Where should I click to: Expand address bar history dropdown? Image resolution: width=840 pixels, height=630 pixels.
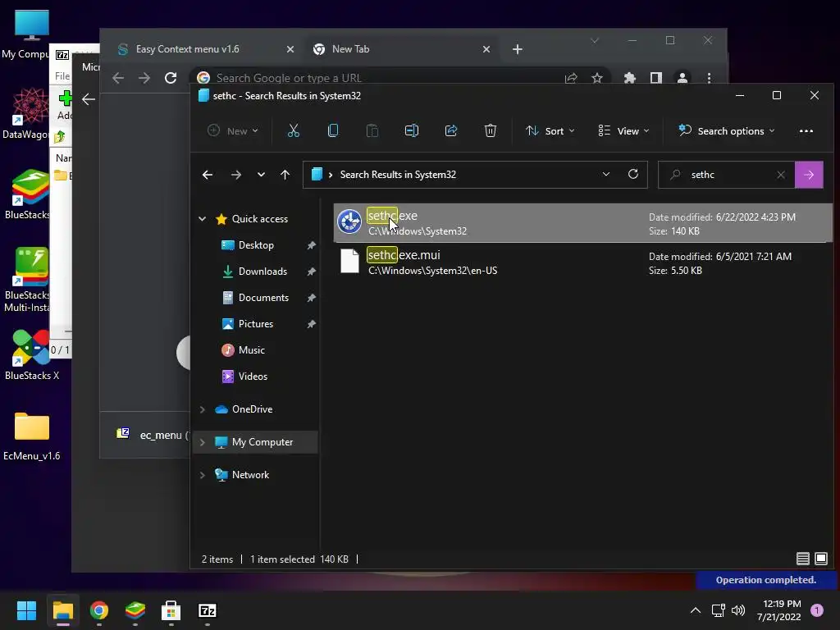click(x=606, y=174)
